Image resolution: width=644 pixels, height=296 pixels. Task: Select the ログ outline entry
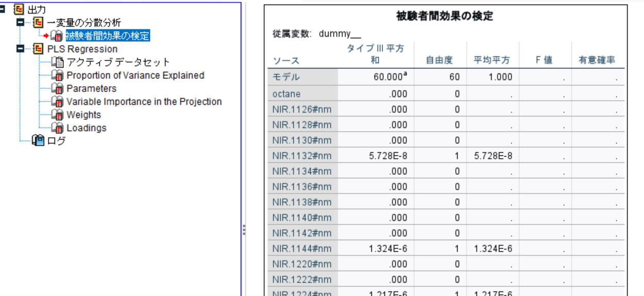click(x=56, y=140)
